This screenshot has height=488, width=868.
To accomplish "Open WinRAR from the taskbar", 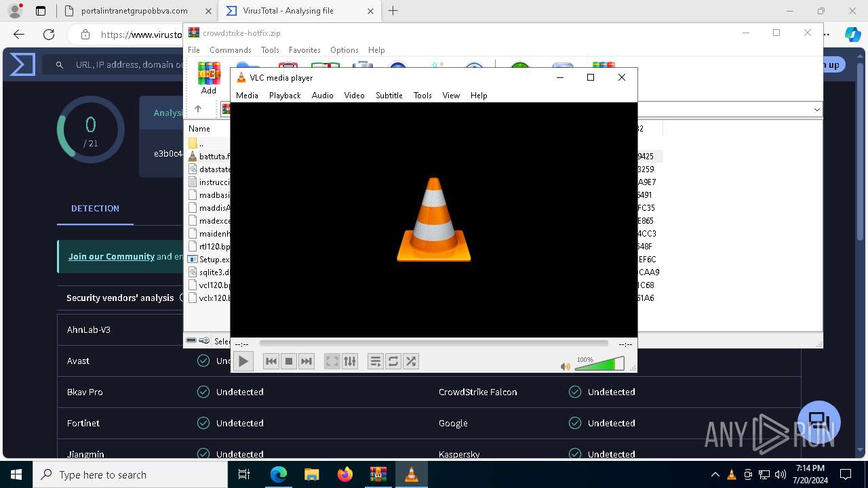I will [378, 474].
